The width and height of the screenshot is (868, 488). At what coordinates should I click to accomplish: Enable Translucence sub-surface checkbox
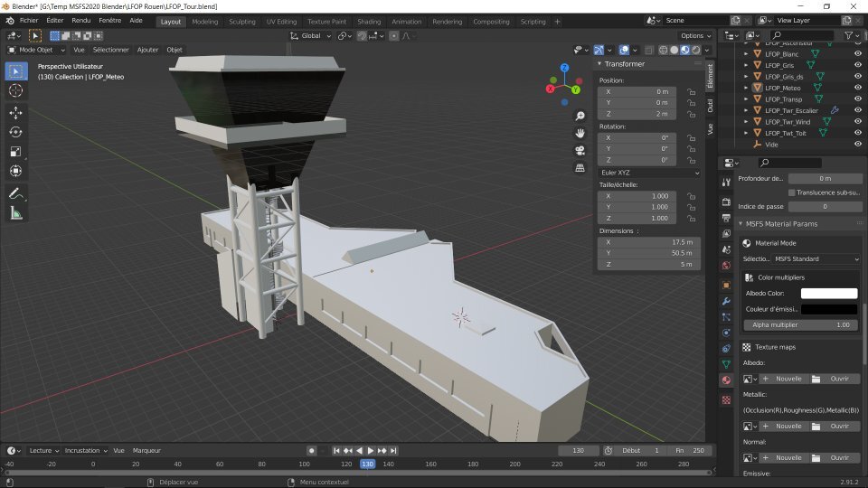tap(792, 192)
